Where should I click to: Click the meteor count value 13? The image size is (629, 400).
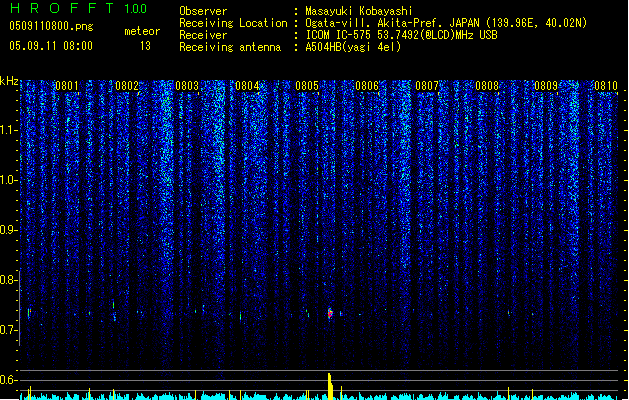pyautogui.click(x=145, y=46)
